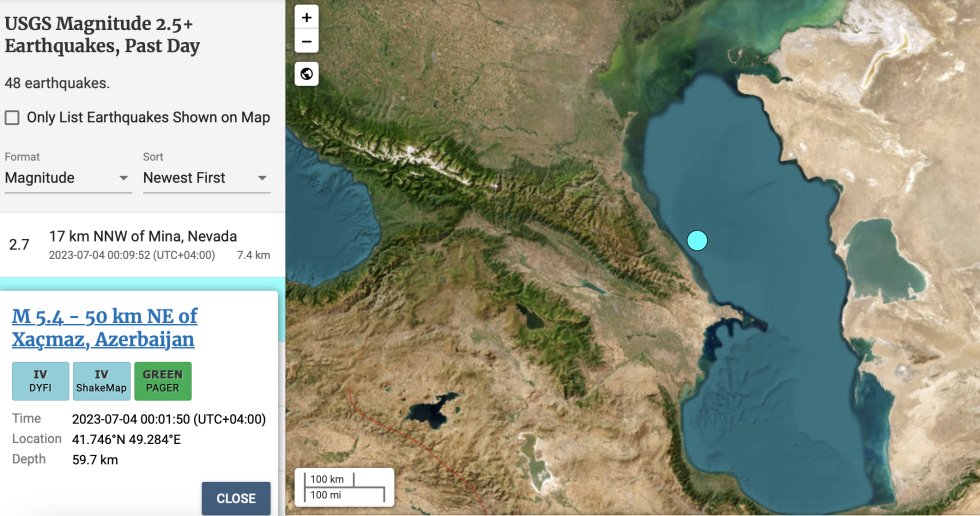Viewport: 980px width, 516px height.
Task: Click the time 2023-07-04 00:01:50 value
Action: [169, 419]
